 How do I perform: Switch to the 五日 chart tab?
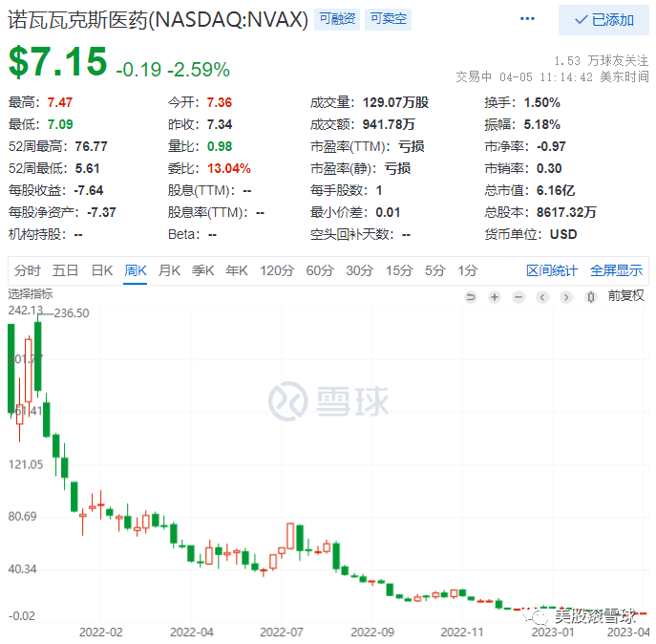(65, 270)
